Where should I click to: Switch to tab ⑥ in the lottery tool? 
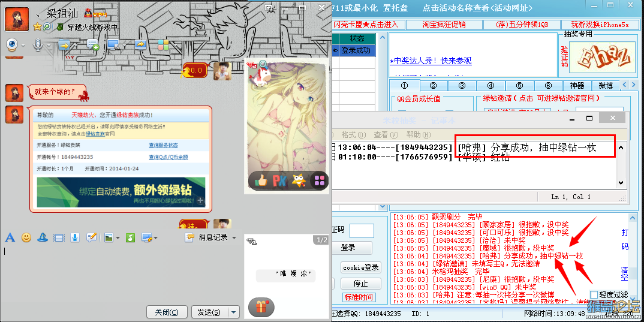pos(548,85)
